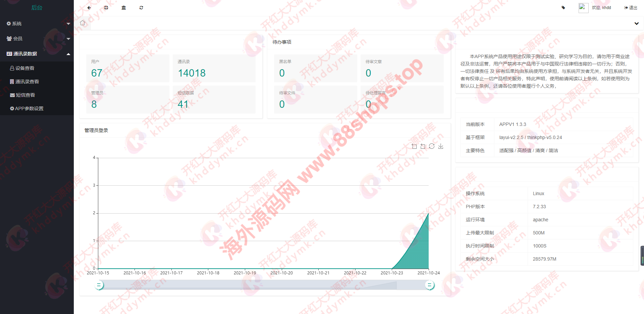Save chart as image via download icon
The width and height of the screenshot is (644, 314).
point(441,146)
